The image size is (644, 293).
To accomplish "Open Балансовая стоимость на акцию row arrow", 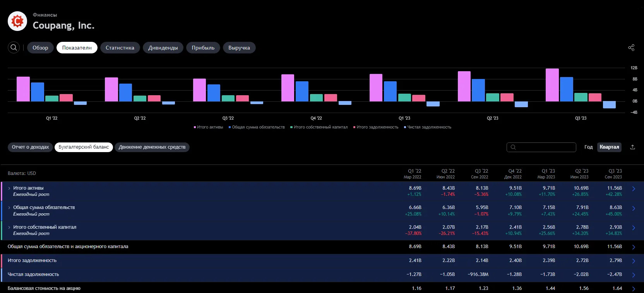I will pyautogui.click(x=634, y=289).
